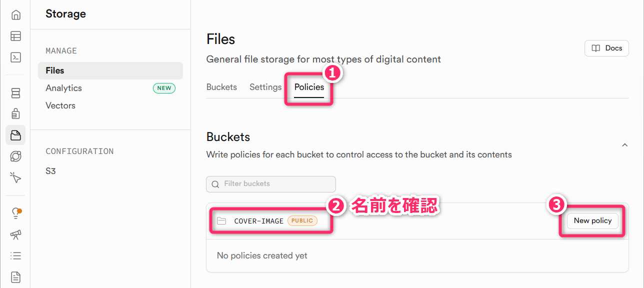Switch to the Settings tab
The image size is (644, 288).
[265, 87]
